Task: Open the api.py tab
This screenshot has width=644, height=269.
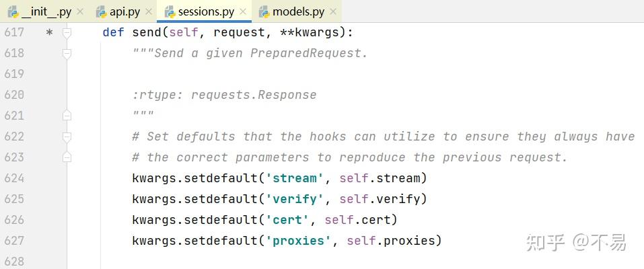Action: pyautogui.click(x=124, y=11)
